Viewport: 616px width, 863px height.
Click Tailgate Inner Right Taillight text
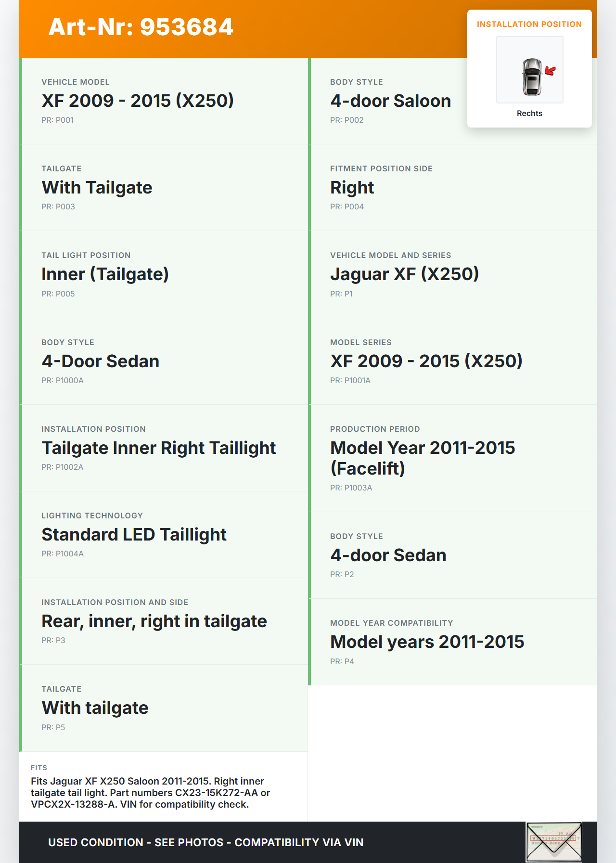tap(158, 448)
